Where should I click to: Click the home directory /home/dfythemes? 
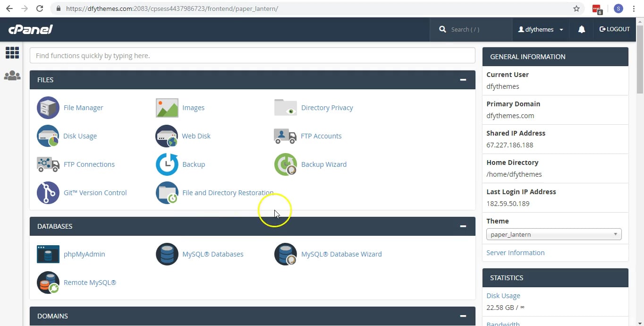click(514, 174)
